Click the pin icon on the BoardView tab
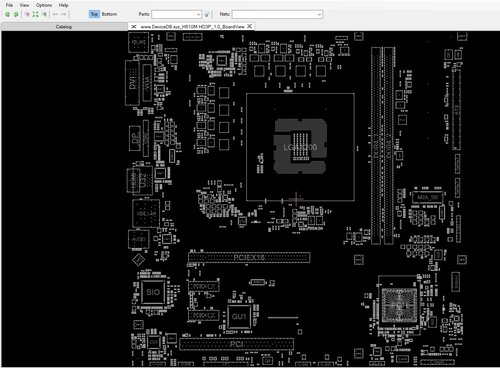This screenshot has height=368, width=500. [x=134, y=26]
